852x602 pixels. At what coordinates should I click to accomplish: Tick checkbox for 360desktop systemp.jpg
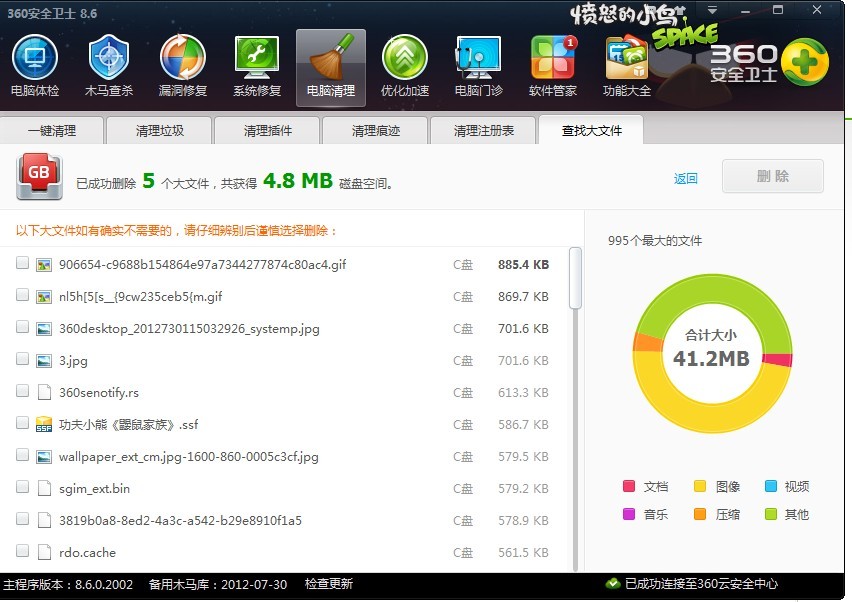point(22,327)
